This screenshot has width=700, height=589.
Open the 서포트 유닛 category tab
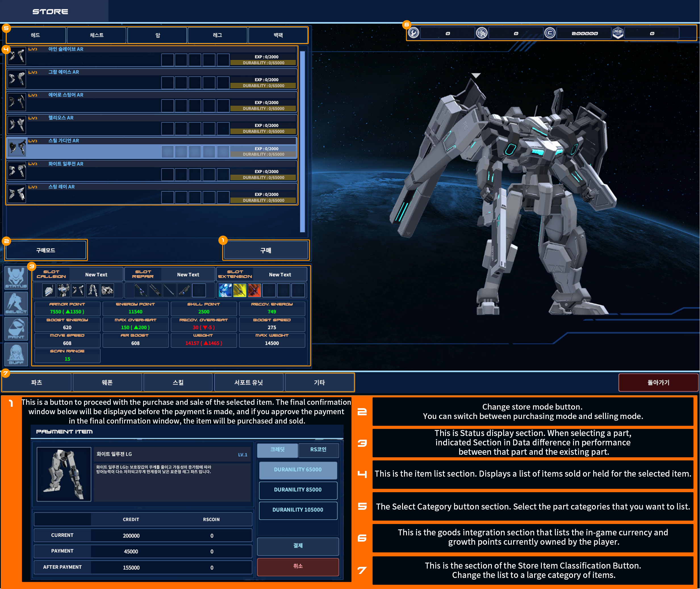point(248,382)
